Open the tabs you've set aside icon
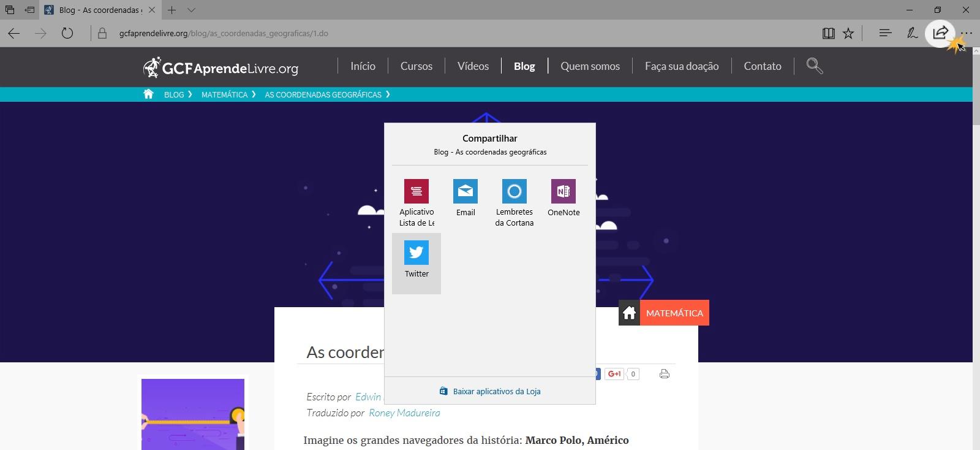Viewport: 980px width, 450px height. click(9, 10)
